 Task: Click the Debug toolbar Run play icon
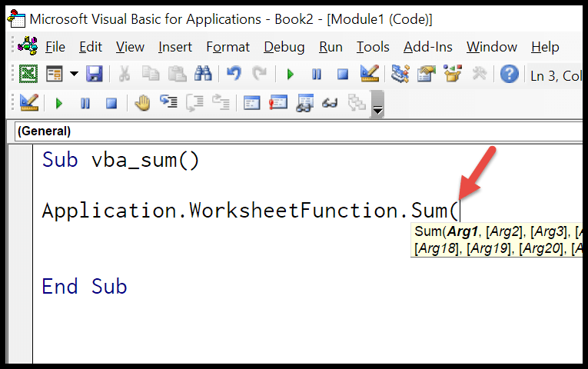tap(59, 103)
